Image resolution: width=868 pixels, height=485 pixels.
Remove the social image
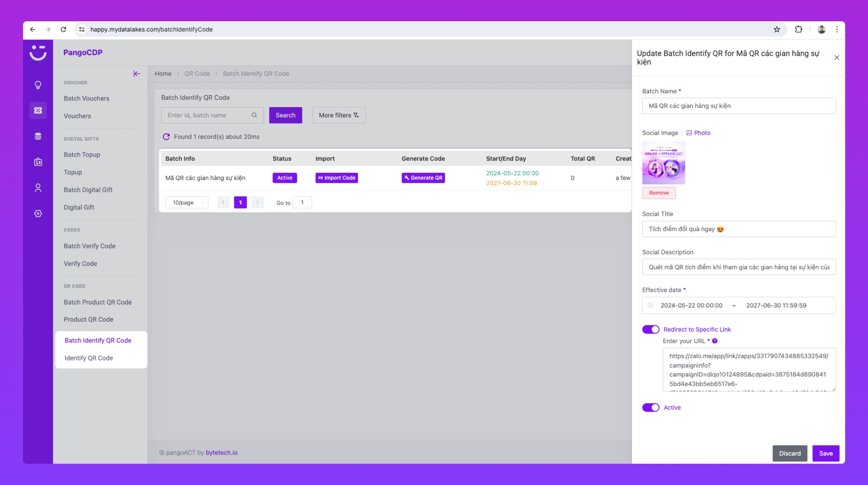click(659, 193)
